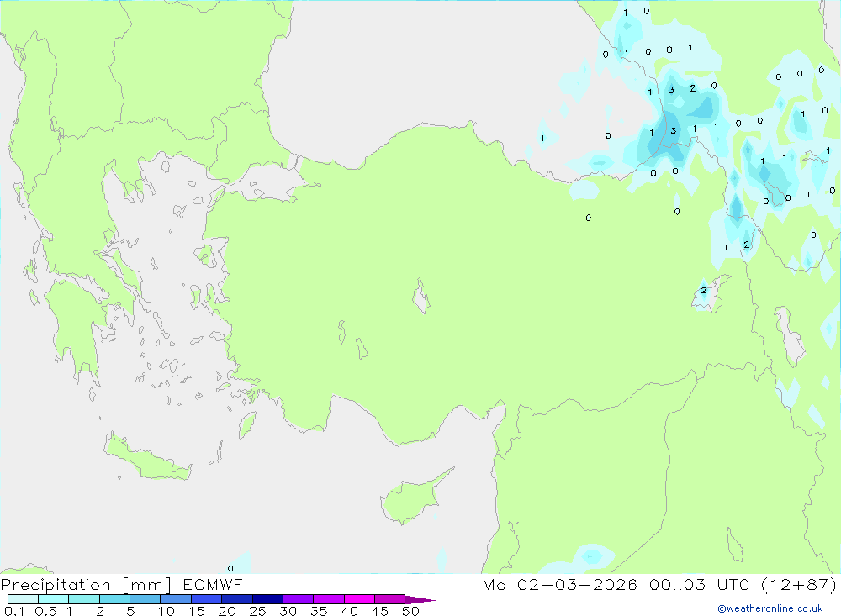Select the (12+87) forecast offset text
The image size is (841, 616).
[x=799, y=584]
